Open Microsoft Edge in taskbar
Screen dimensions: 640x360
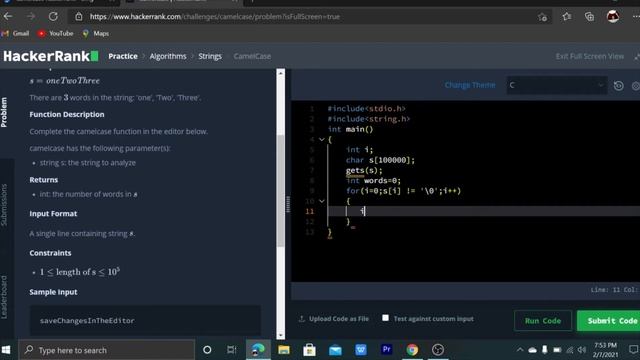click(x=258, y=350)
